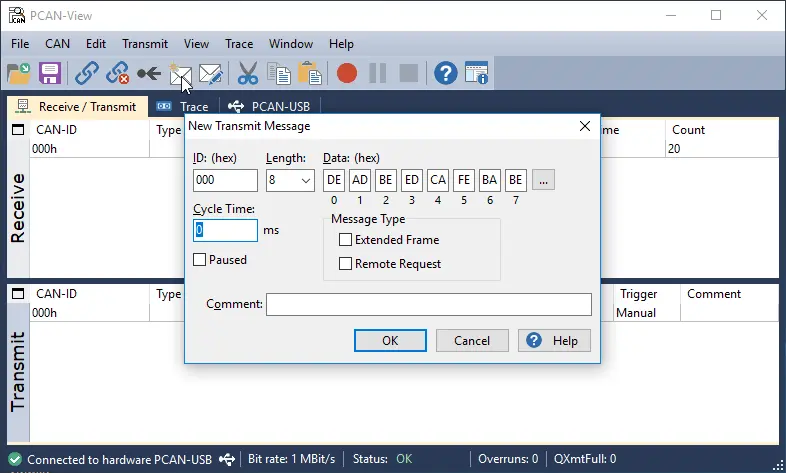
Task: Edit transmit message envelope-with-pencil icon
Action: (x=211, y=74)
